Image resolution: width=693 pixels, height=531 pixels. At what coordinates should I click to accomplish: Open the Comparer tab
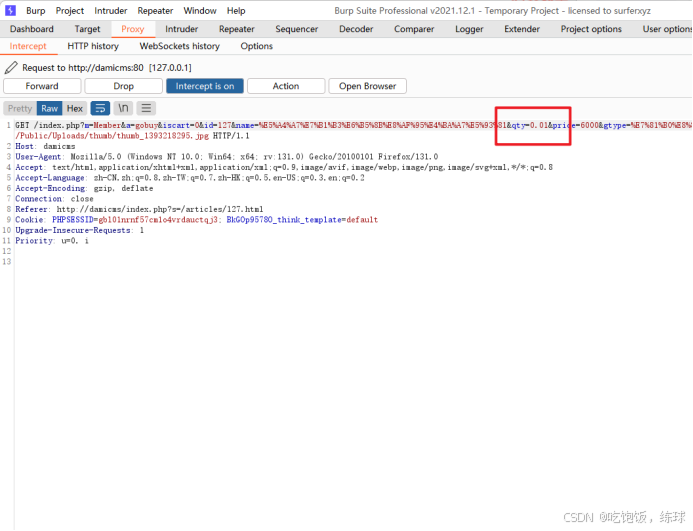(414, 29)
